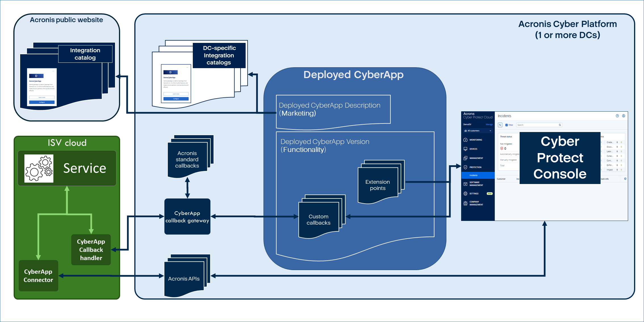644x322 pixels.
Task: Click the Integration catalog label
Action: pyautogui.click(x=85, y=54)
